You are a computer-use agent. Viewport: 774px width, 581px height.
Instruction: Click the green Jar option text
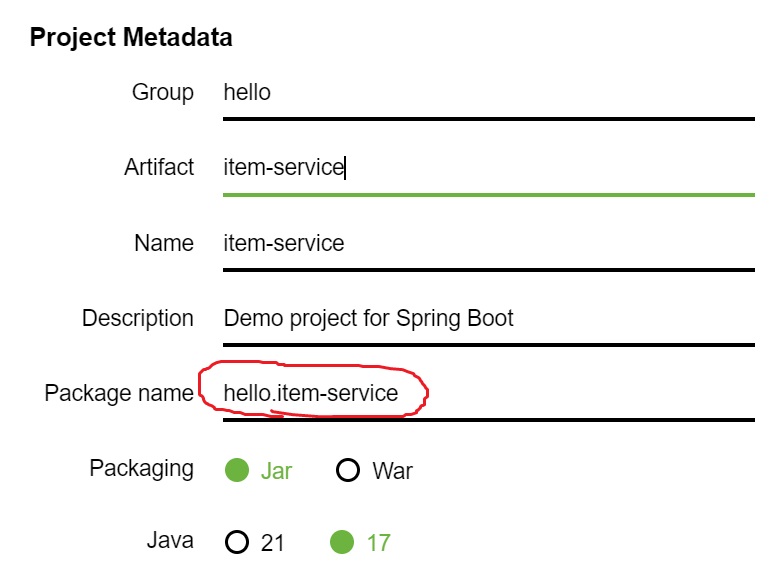click(x=277, y=471)
